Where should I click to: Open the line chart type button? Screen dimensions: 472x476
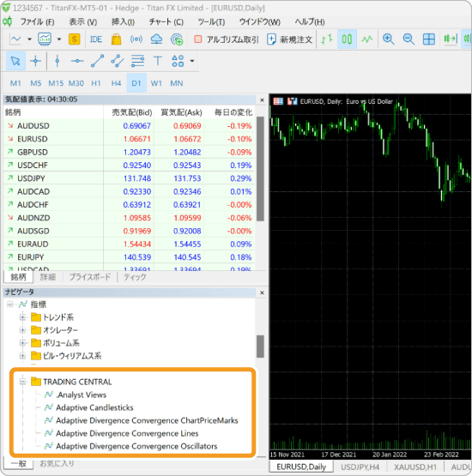click(15, 39)
